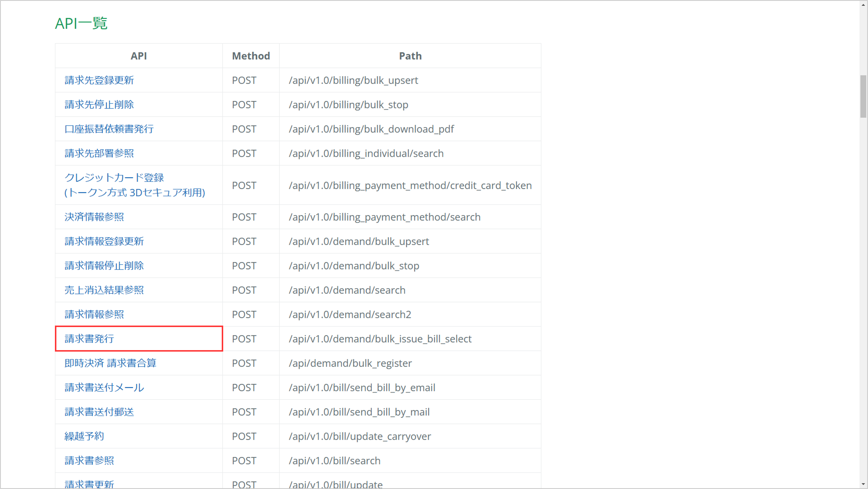Click the scroll up arrow

coord(863,5)
